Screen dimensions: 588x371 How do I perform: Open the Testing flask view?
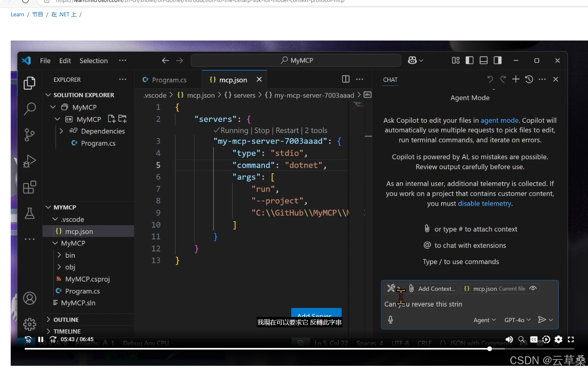(x=29, y=213)
